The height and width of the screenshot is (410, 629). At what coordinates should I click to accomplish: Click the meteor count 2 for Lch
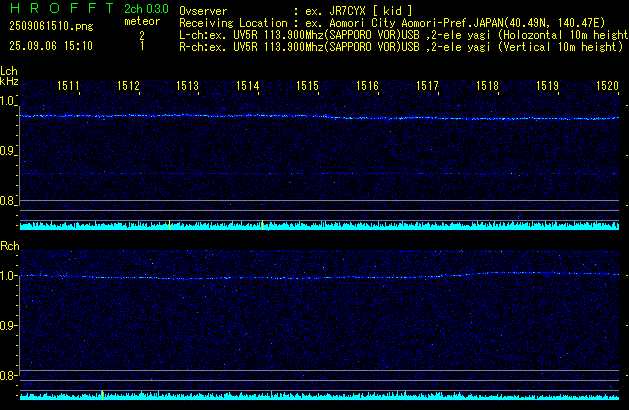(x=142, y=35)
